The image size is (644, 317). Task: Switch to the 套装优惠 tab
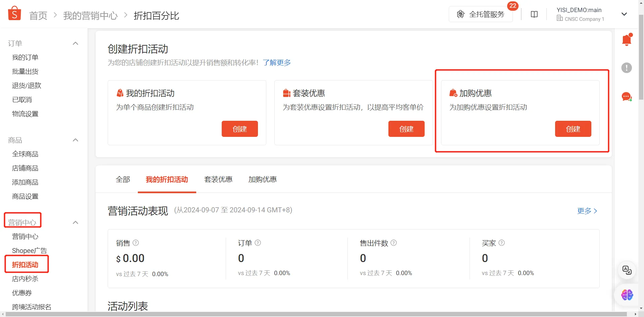coord(218,179)
